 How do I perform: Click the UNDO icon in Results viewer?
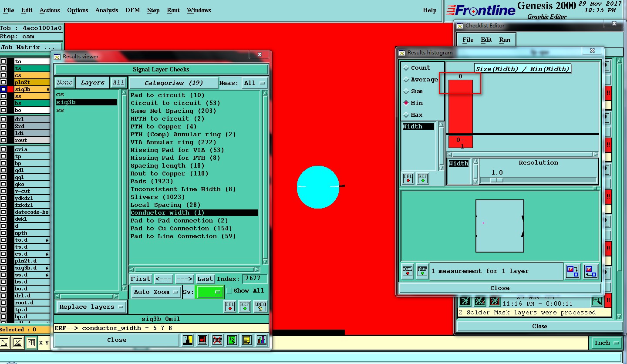[260, 306]
